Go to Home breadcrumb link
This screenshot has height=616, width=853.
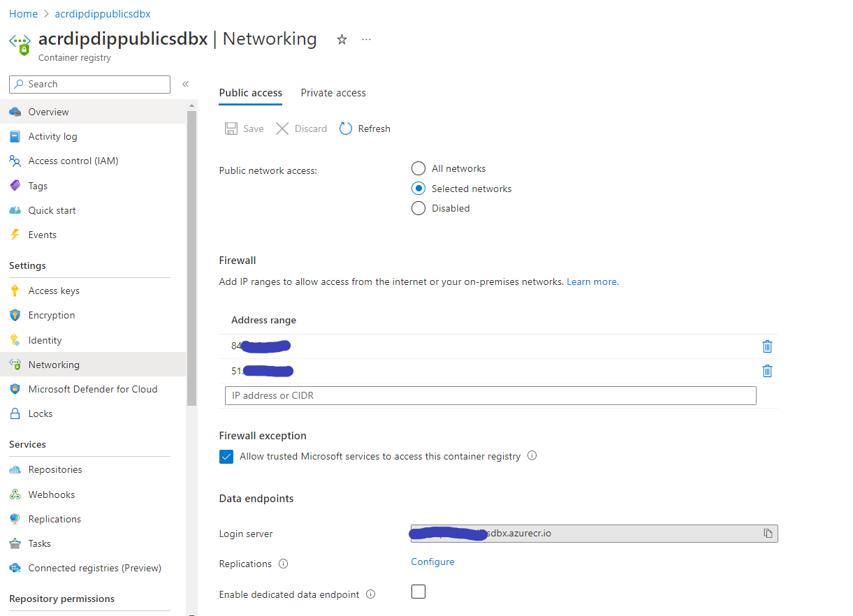click(23, 13)
